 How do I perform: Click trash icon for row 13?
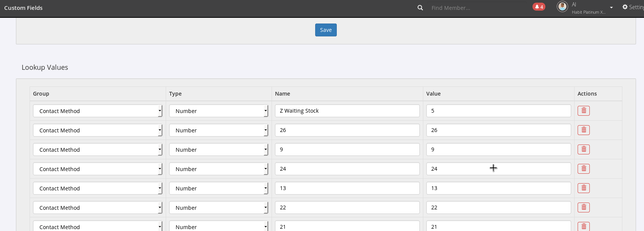tap(584, 188)
